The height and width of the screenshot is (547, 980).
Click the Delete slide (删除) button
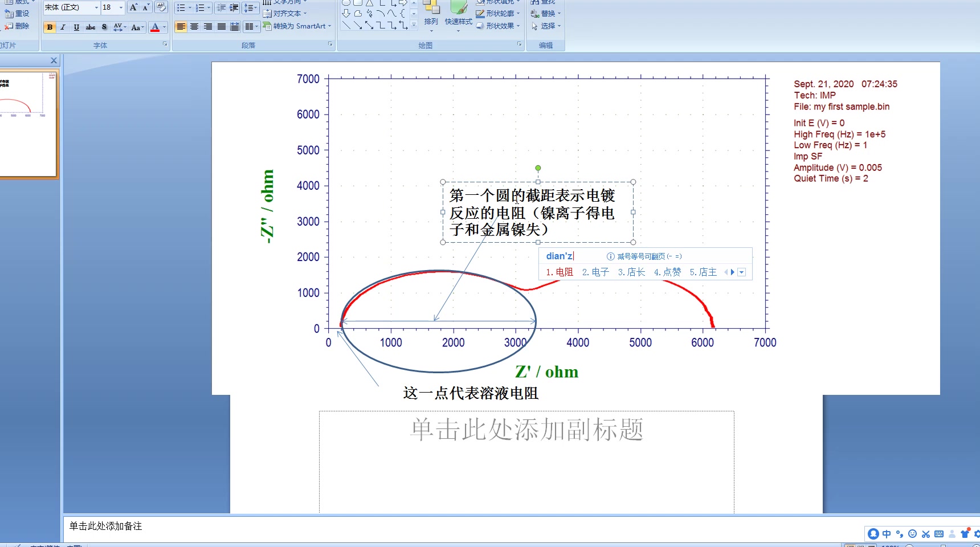tap(17, 26)
